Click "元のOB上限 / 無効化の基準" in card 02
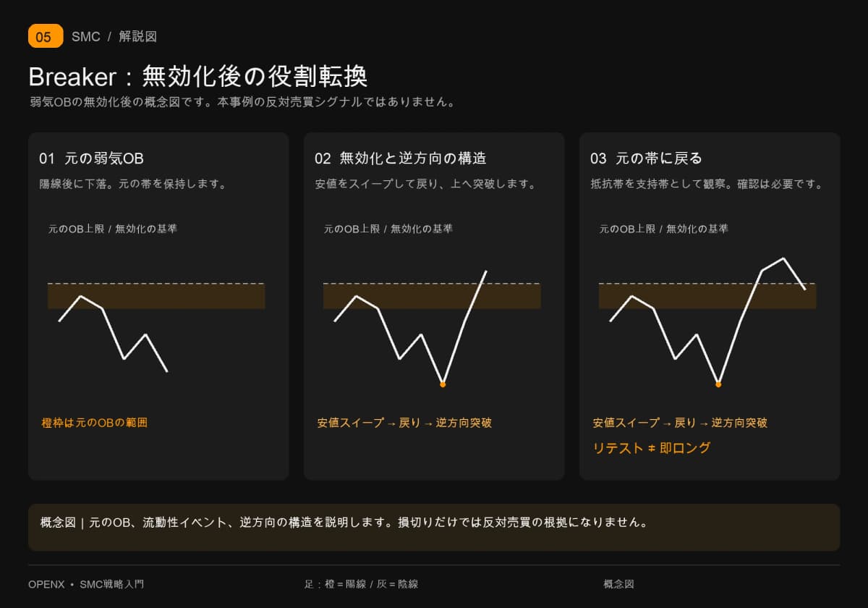868x608 pixels. coord(388,229)
